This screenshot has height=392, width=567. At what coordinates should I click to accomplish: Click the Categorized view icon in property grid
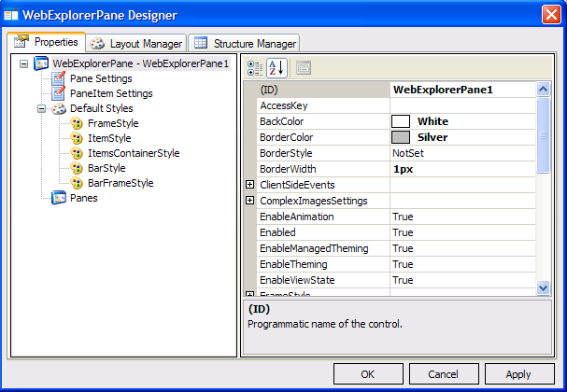point(256,67)
